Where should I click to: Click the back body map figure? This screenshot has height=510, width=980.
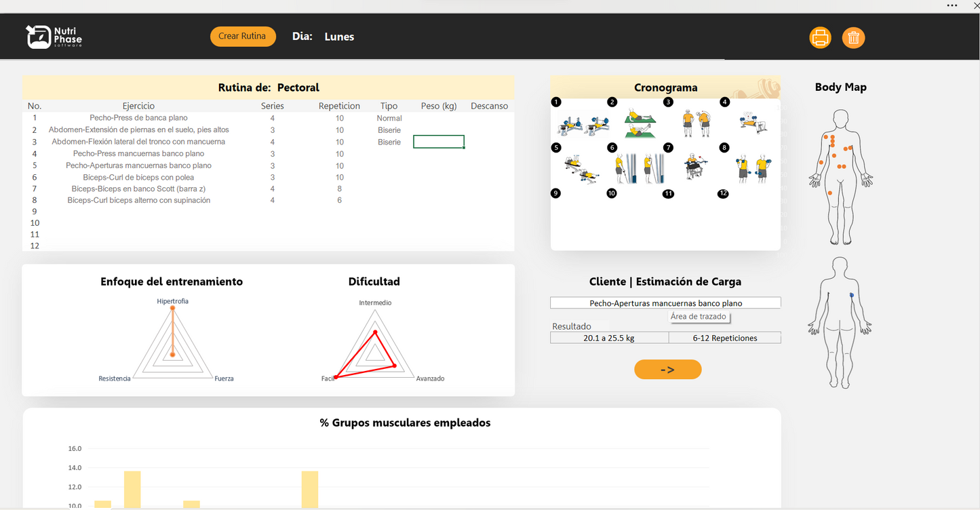(840, 322)
